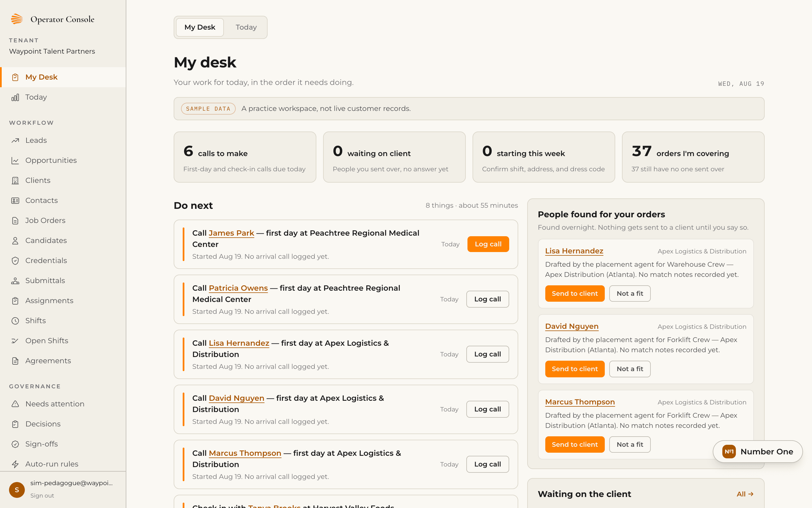The width and height of the screenshot is (812, 508).
Task: Click the Assignments clipboard icon
Action: tap(15, 301)
